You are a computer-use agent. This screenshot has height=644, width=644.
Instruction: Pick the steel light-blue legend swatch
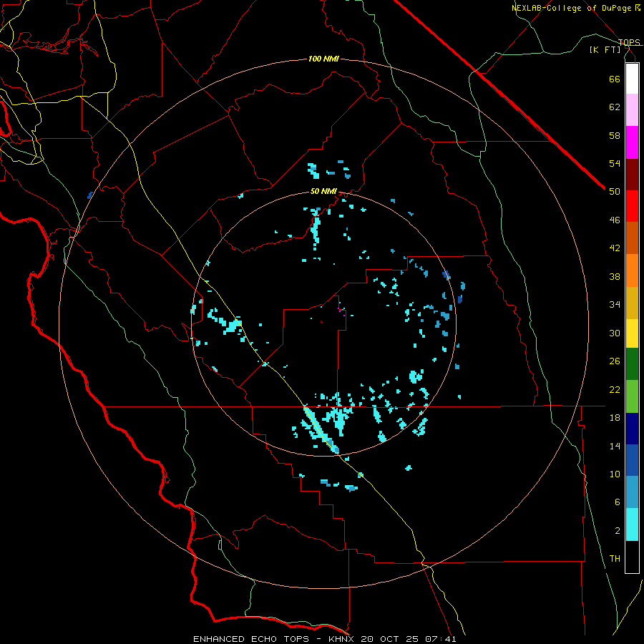pos(632,492)
